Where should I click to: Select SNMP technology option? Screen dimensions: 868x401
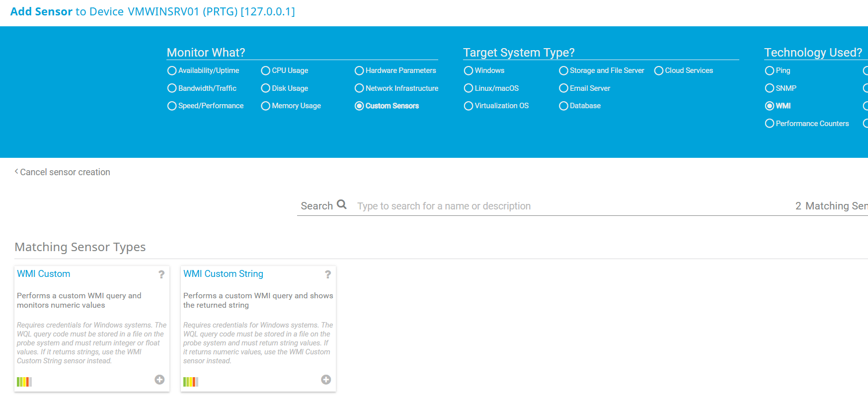pyautogui.click(x=770, y=88)
